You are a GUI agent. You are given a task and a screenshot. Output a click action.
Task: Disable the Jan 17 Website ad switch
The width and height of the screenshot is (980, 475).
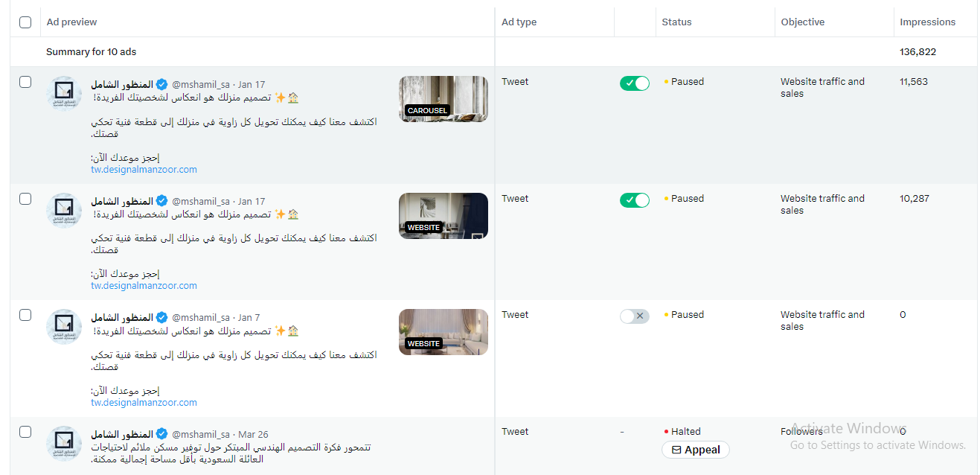[x=635, y=200]
